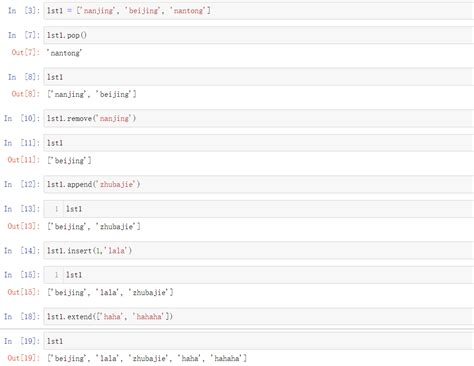Focus the In [19] lst1 cell
This screenshot has height=366, width=474.
(x=258, y=341)
